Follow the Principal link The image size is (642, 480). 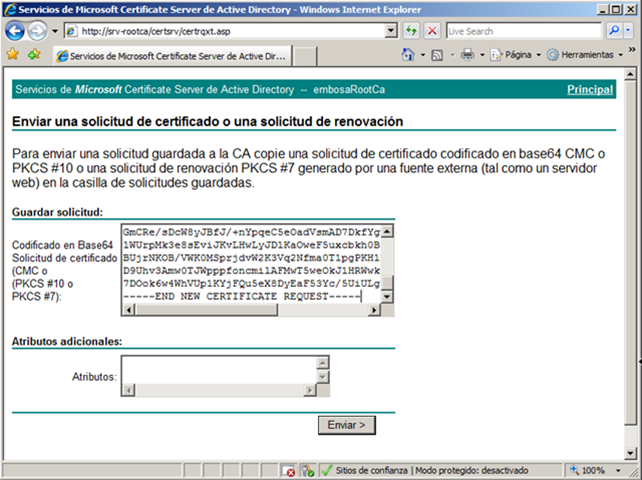pyautogui.click(x=590, y=90)
